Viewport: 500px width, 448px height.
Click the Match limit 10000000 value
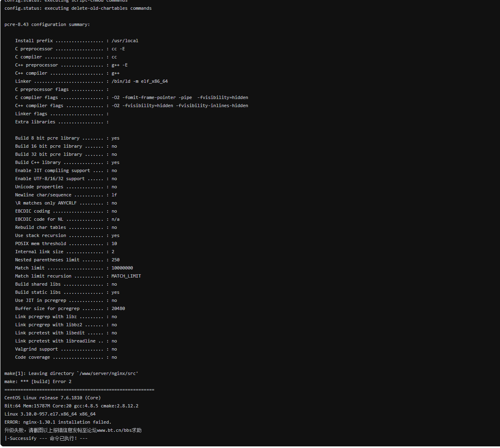pyautogui.click(x=122, y=268)
